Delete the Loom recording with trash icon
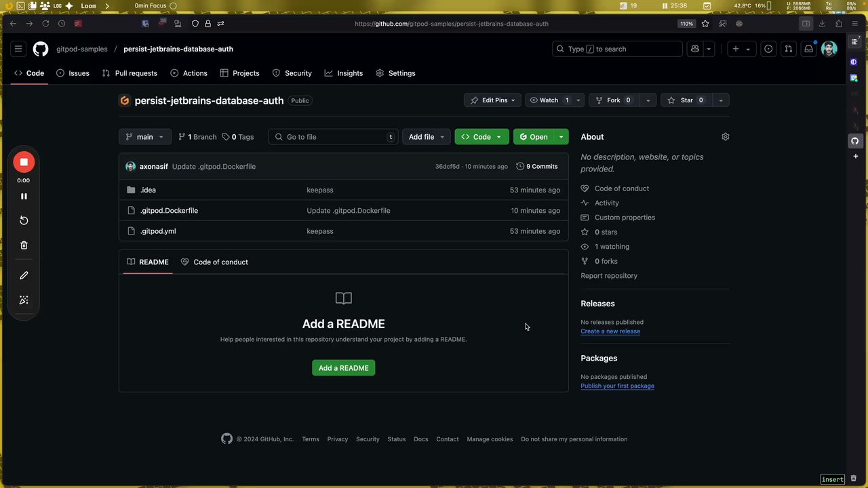The height and width of the screenshot is (488, 868). click(24, 245)
